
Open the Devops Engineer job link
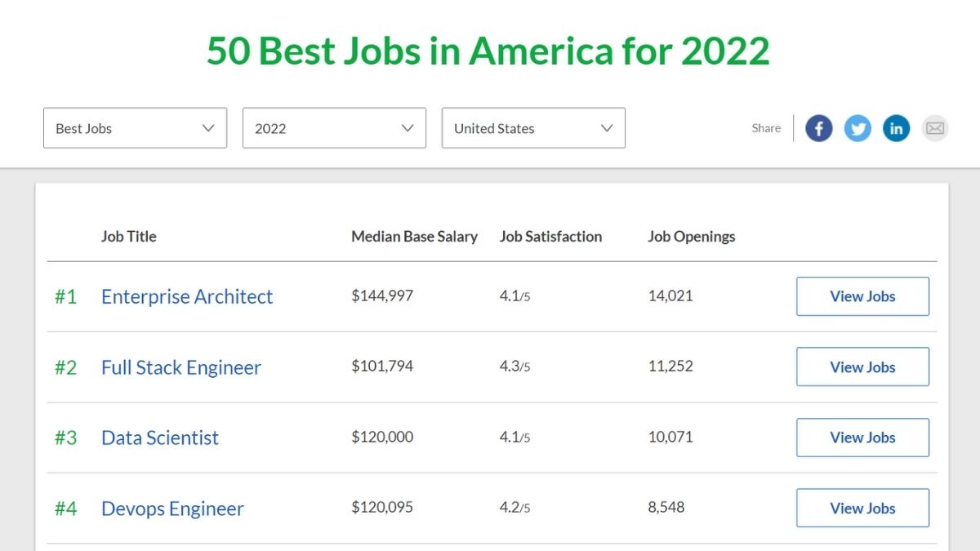coord(172,509)
